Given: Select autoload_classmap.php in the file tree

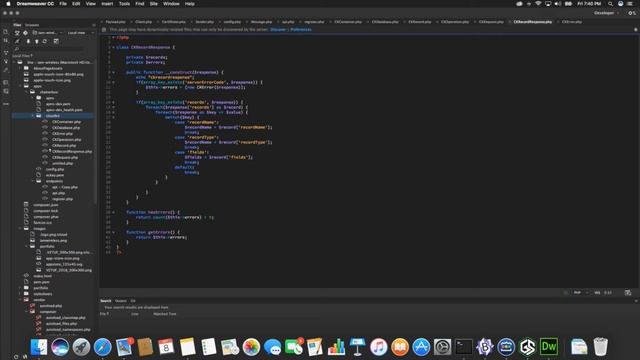Looking at the screenshot, I should (x=66, y=318).
